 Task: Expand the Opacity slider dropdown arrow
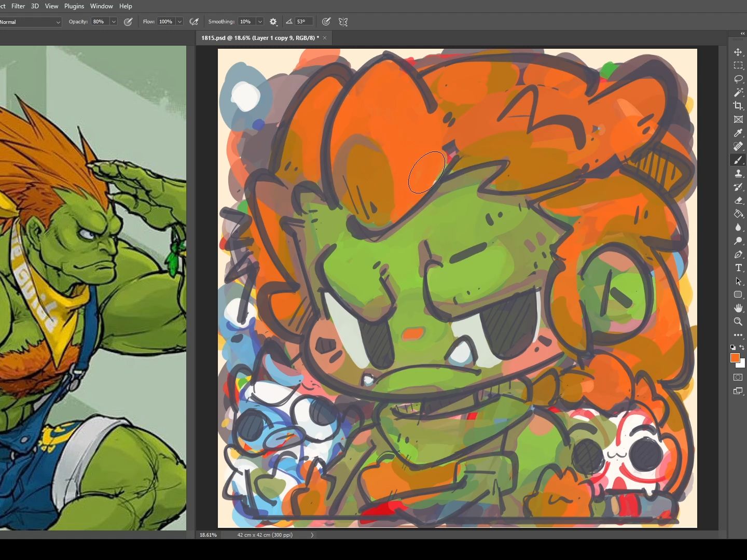coord(113,22)
